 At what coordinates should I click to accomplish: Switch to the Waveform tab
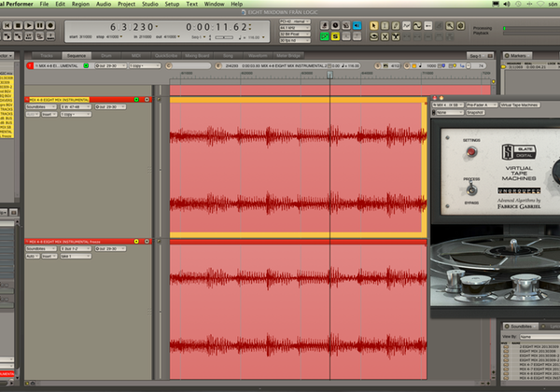[258, 56]
